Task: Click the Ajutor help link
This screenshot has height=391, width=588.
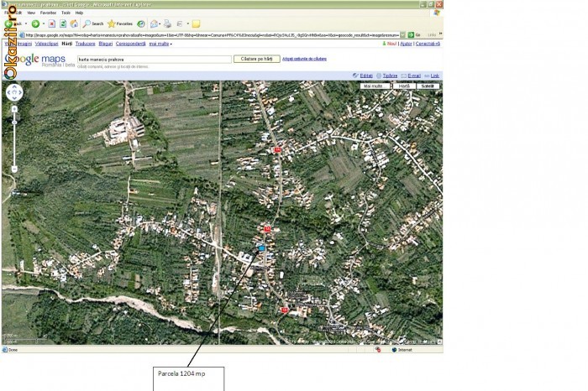Action: tap(406, 44)
